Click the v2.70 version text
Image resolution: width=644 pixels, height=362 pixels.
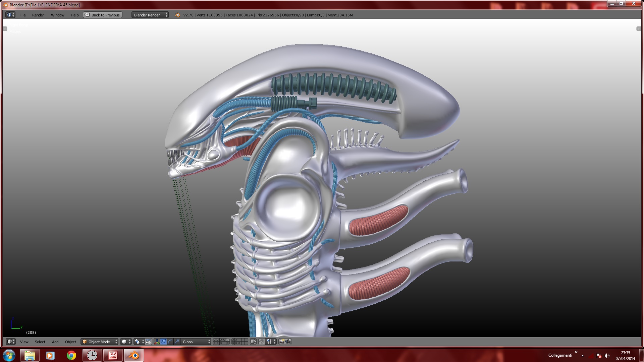pyautogui.click(x=189, y=15)
